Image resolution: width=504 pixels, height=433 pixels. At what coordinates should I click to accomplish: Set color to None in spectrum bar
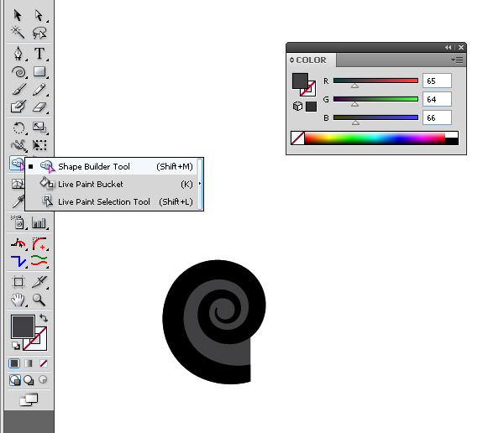[x=297, y=138]
